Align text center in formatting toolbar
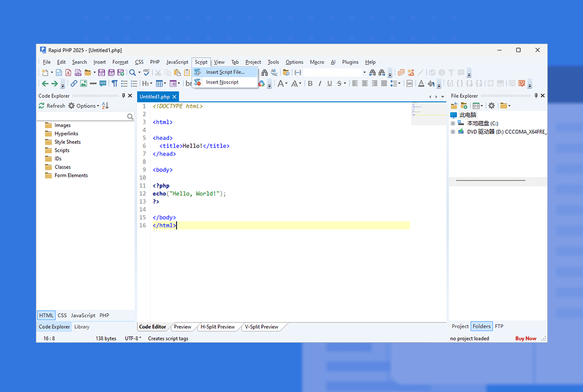The height and width of the screenshot is (392, 583). 365,83
